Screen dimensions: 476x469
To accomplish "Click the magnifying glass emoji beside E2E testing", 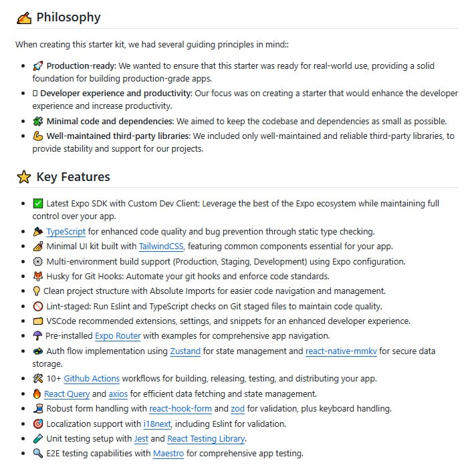I will [x=38, y=454].
